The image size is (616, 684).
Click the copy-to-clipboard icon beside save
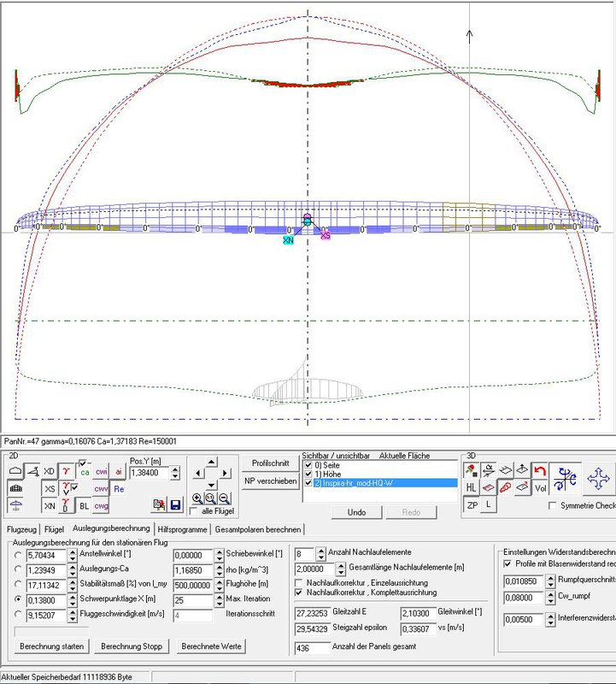pyautogui.click(x=160, y=504)
